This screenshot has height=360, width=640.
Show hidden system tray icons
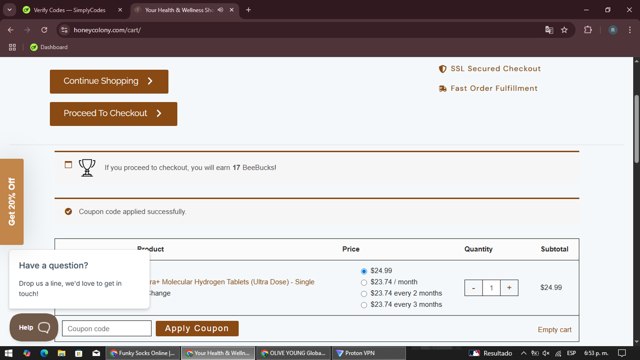click(523, 353)
